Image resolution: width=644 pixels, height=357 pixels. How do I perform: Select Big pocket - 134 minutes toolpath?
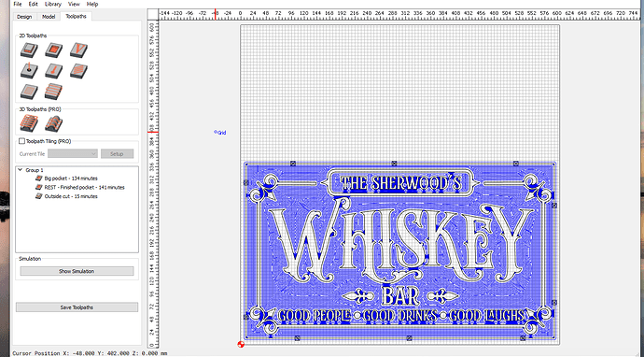71,178
